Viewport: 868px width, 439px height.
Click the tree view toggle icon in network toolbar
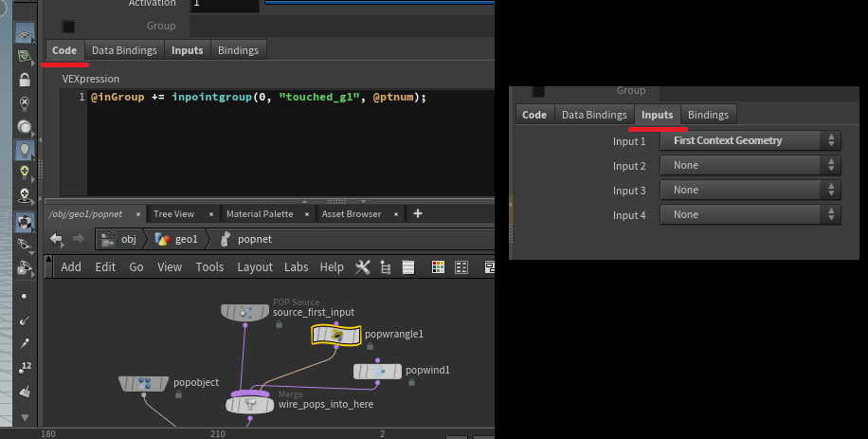(386, 267)
